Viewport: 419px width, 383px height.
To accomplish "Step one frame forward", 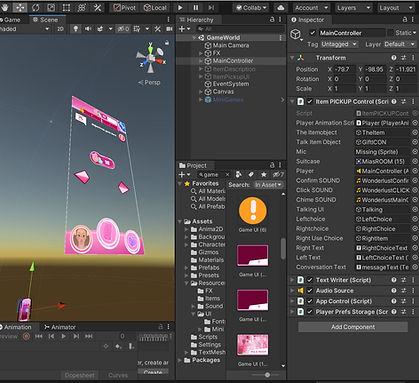I will [211, 7].
